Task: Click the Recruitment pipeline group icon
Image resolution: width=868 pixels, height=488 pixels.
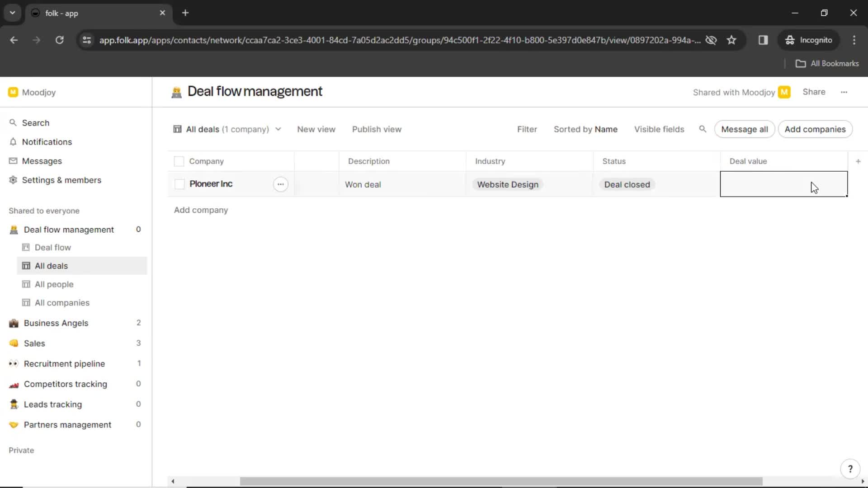Action: [13, 363]
